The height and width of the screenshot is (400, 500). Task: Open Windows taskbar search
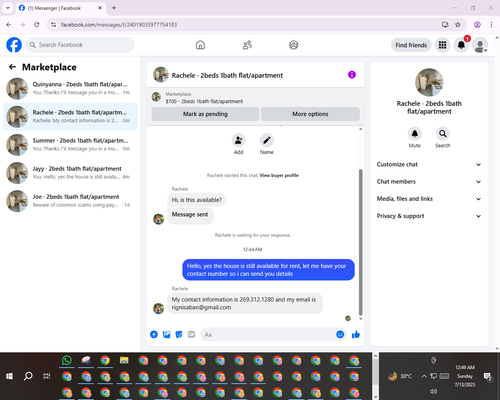click(x=28, y=376)
